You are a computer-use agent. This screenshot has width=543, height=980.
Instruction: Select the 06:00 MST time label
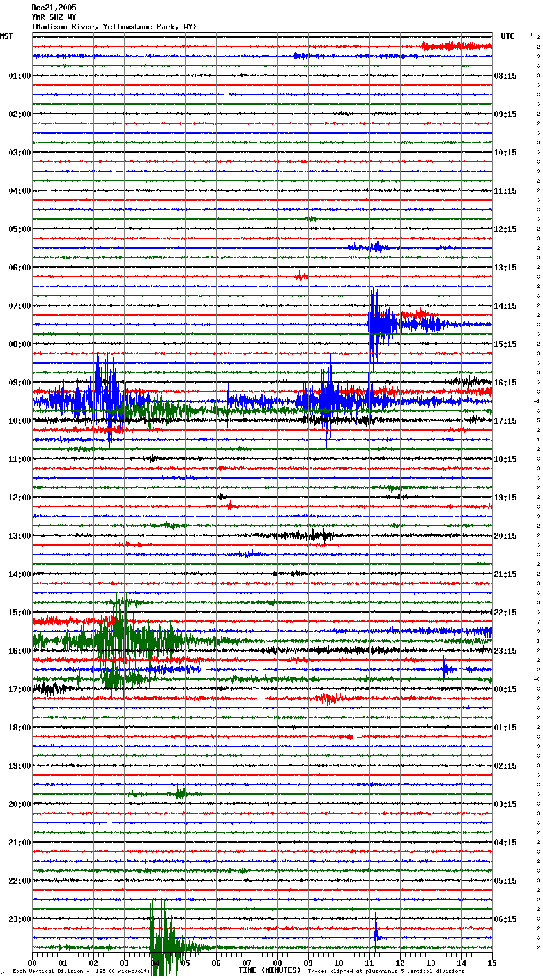click(19, 268)
